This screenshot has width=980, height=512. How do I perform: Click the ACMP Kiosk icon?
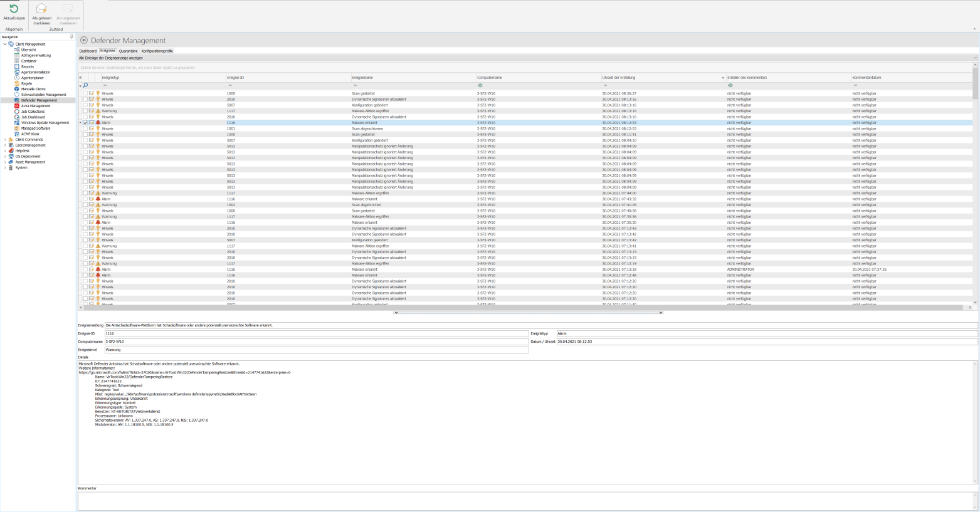[x=17, y=134]
